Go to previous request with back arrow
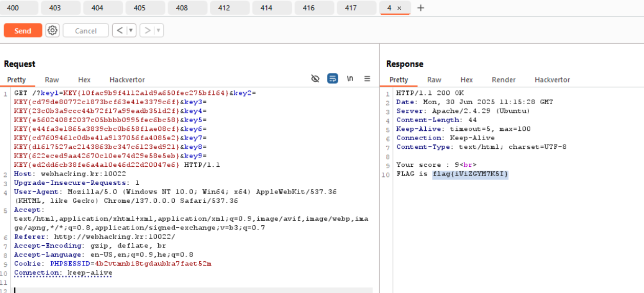Viewport: 644px width, 293px height. pyautogui.click(x=119, y=30)
